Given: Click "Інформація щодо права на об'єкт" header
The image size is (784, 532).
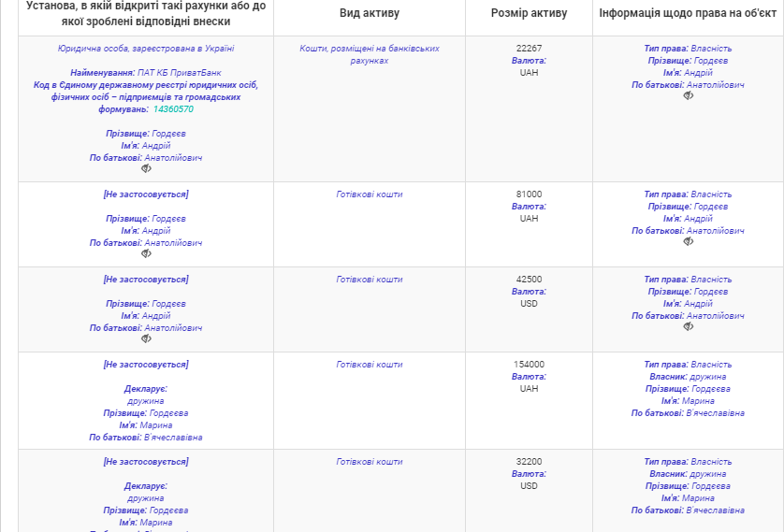Looking at the screenshot, I should coord(688,13).
